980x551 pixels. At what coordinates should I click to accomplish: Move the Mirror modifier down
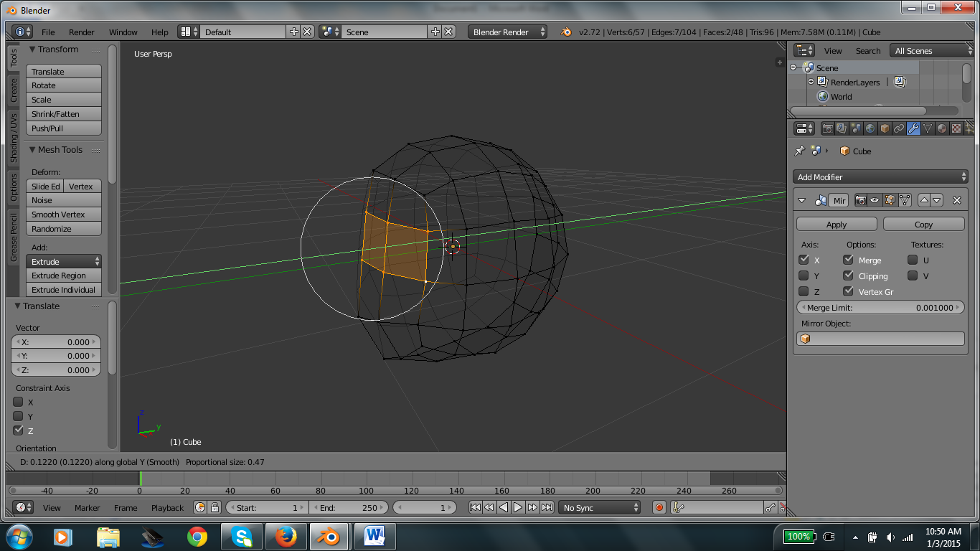[937, 200]
